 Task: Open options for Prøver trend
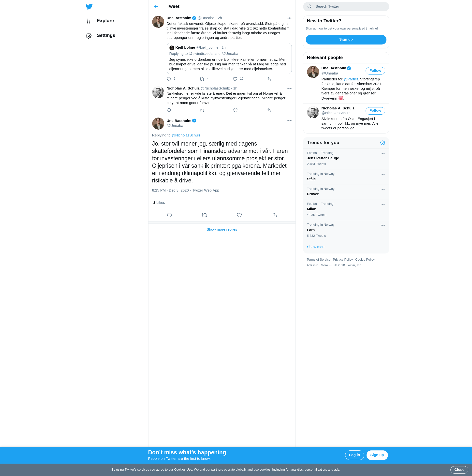[383, 190]
